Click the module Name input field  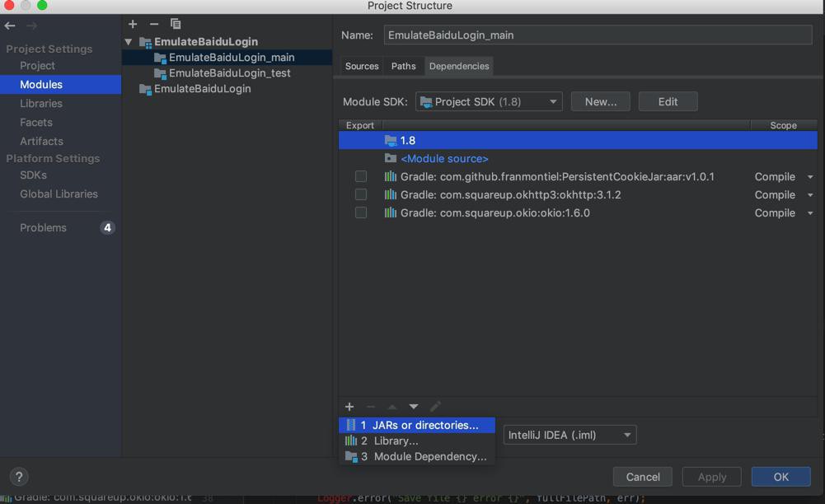[598, 35]
